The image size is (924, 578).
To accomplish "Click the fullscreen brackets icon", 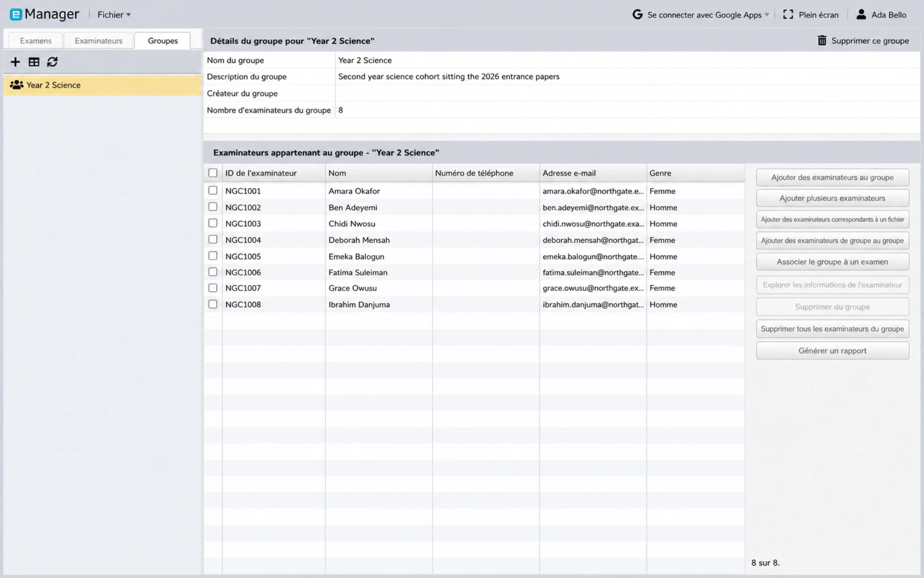I will coord(788,14).
